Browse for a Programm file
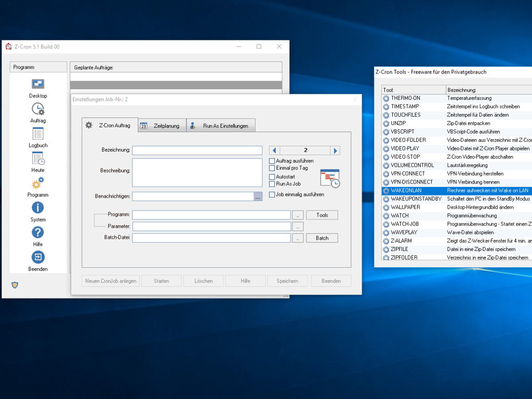 click(297, 215)
